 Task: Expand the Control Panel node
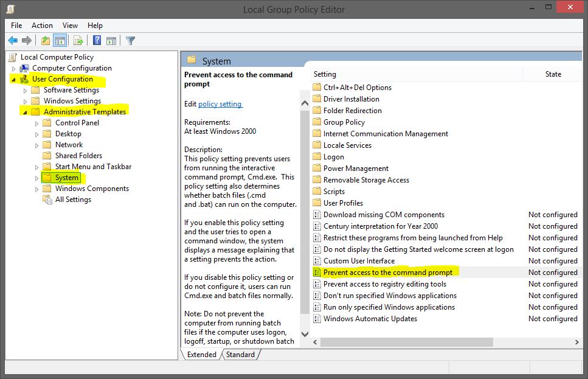36,123
